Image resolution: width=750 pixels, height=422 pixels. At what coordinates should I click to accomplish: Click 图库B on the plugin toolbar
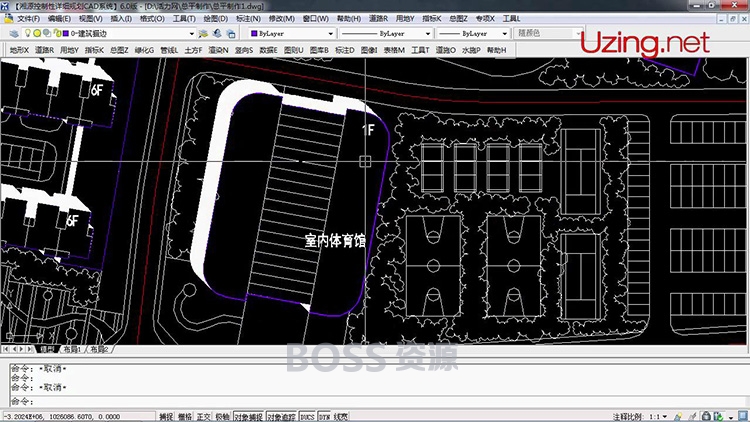319,50
